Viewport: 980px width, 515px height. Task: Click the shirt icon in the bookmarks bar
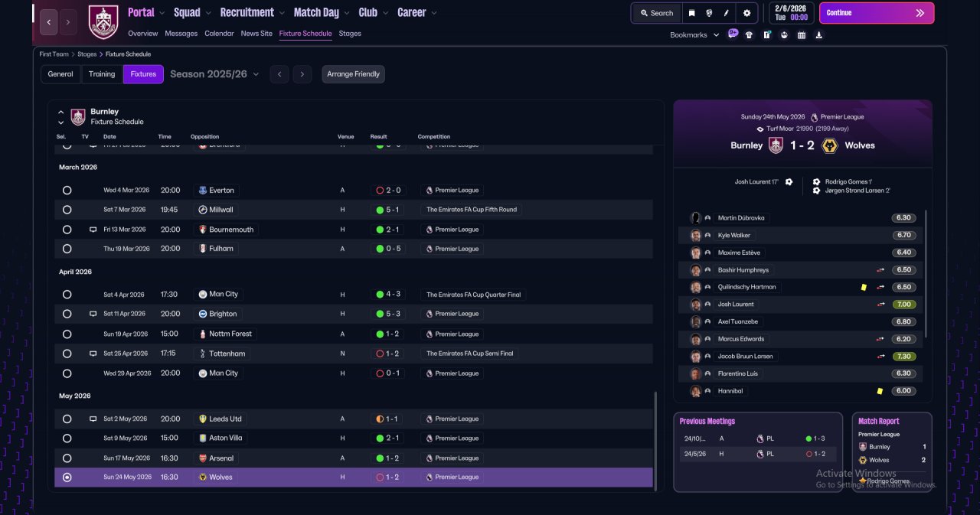pos(749,34)
